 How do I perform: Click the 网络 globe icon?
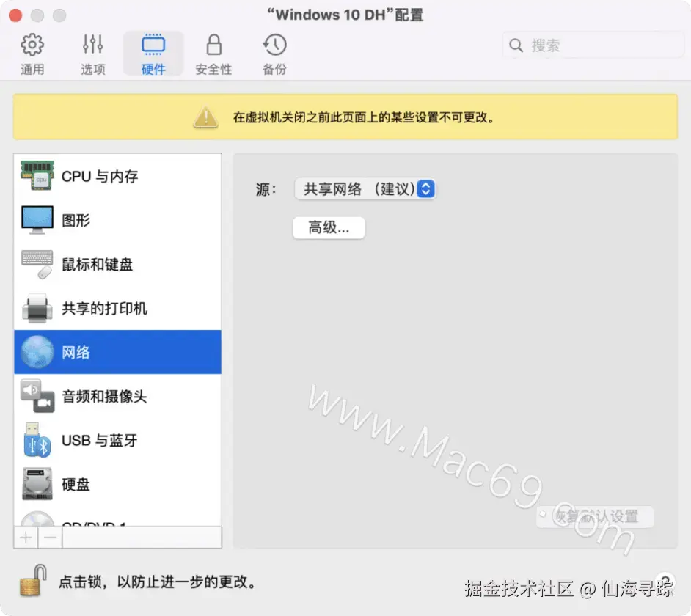point(37,351)
